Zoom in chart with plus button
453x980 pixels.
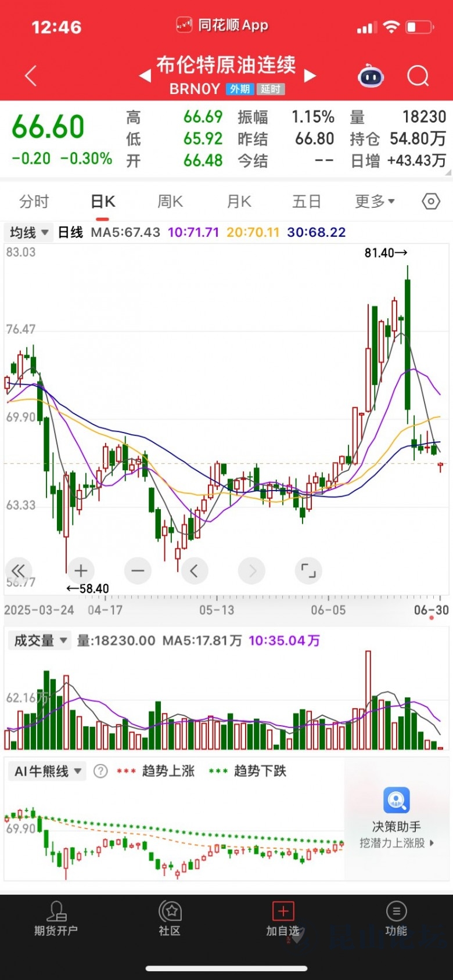point(81,571)
